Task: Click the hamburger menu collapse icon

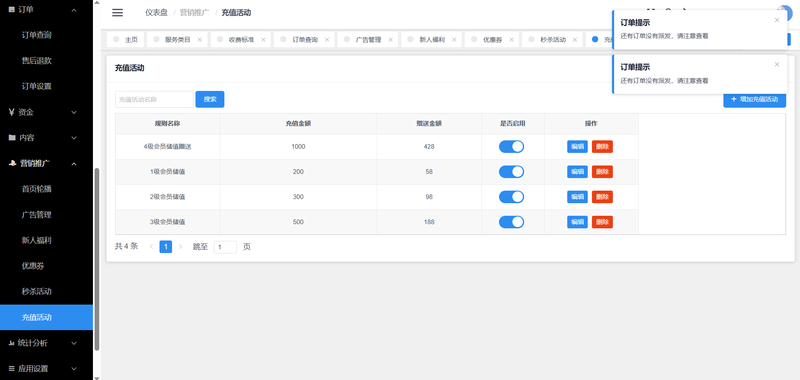Action: tap(117, 13)
